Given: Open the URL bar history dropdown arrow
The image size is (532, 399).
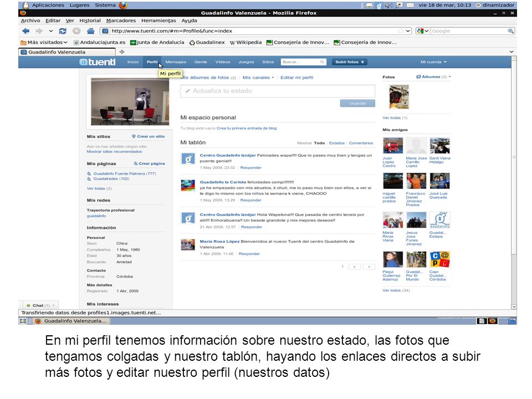Looking at the screenshot, I should pos(408,31).
